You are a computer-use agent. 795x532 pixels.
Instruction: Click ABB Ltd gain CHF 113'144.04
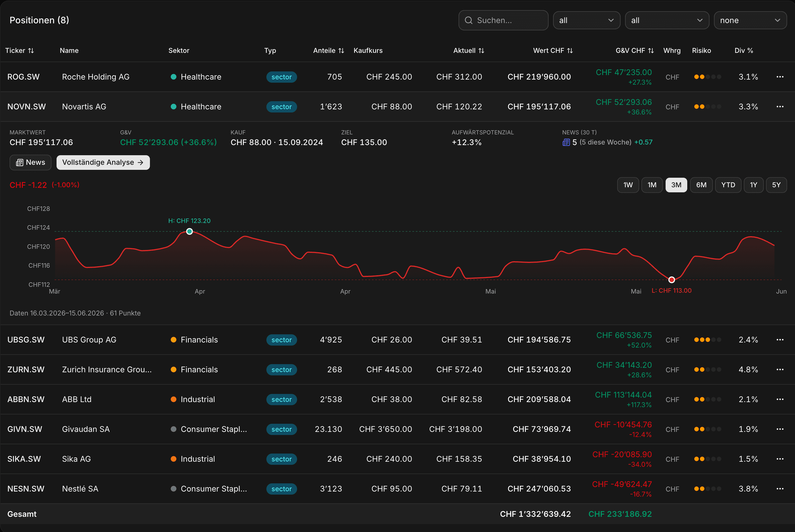point(623,395)
